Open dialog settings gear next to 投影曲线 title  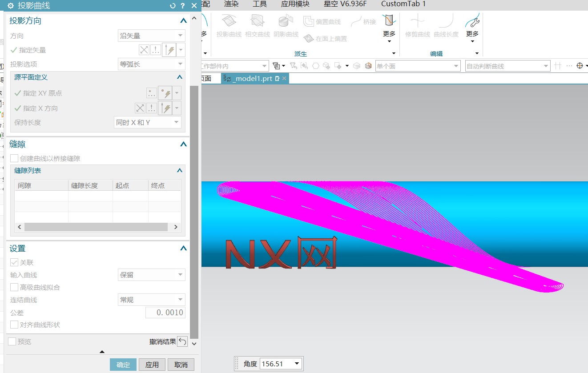[11, 6]
